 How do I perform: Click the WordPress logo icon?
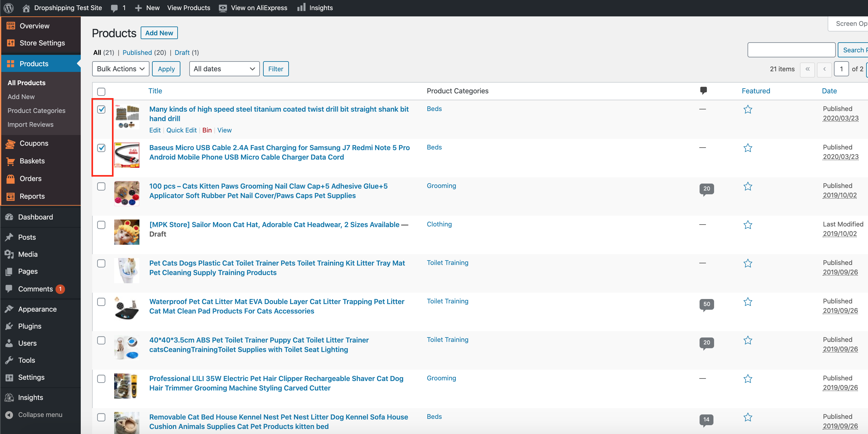(x=9, y=8)
